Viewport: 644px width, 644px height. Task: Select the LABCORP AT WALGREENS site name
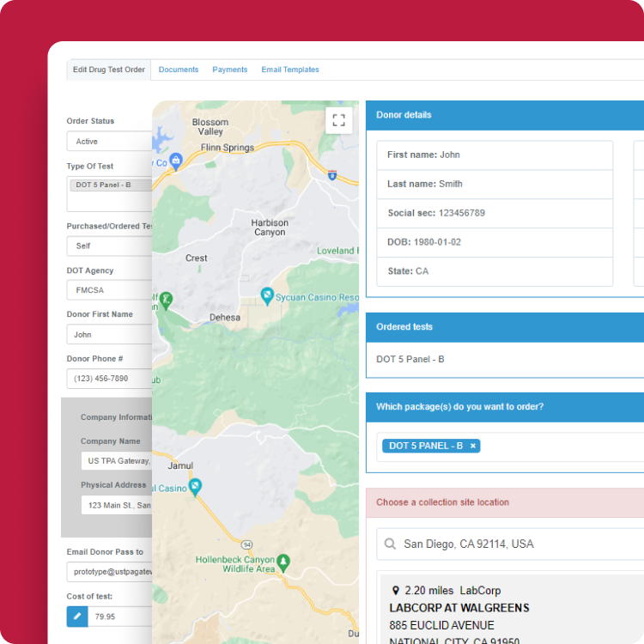point(459,608)
